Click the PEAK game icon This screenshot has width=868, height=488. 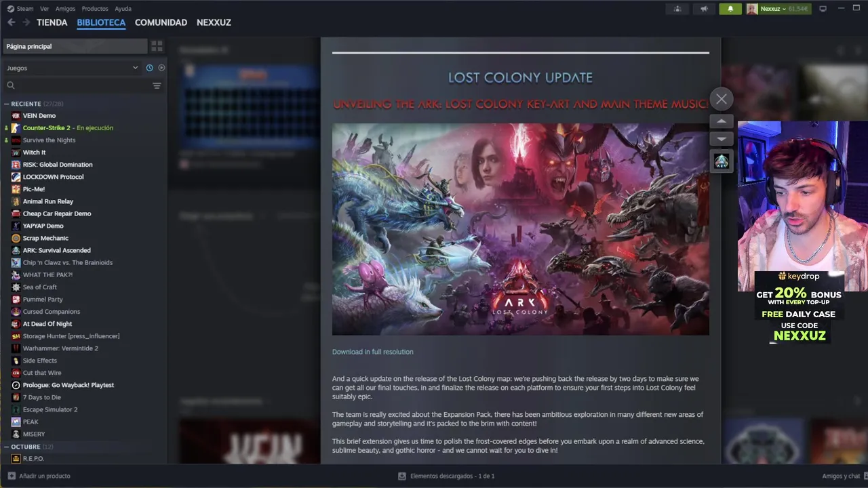16,422
